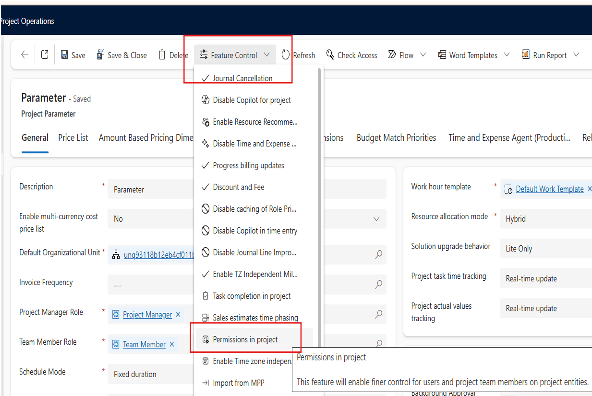Switch to the Price List tab
The width and height of the screenshot is (592, 396).
click(73, 138)
